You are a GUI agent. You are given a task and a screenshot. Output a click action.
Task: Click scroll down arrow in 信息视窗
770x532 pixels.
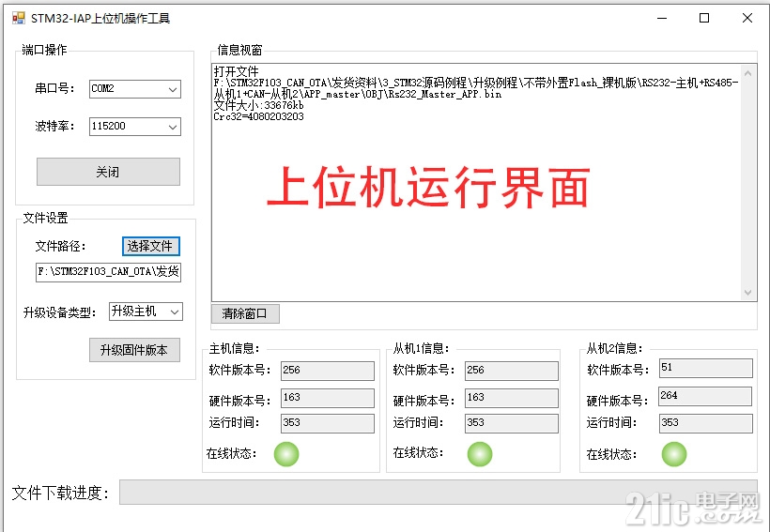tap(747, 293)
